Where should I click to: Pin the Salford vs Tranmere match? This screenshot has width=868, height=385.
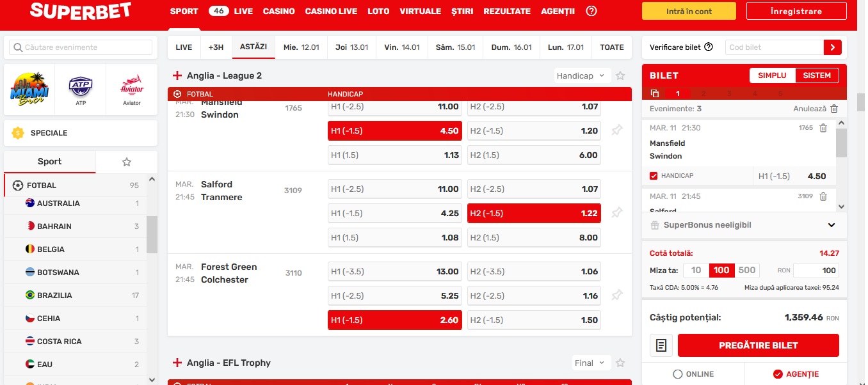[616, 213]
